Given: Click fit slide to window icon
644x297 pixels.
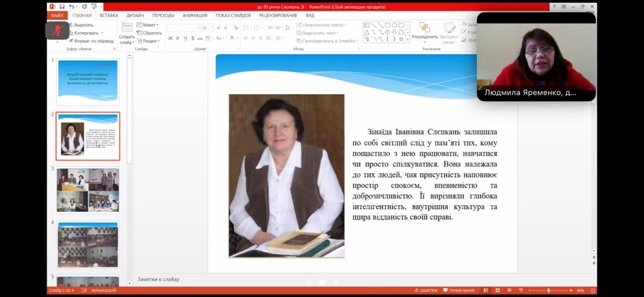Looking at the screenshot, I should click(593, 290).
